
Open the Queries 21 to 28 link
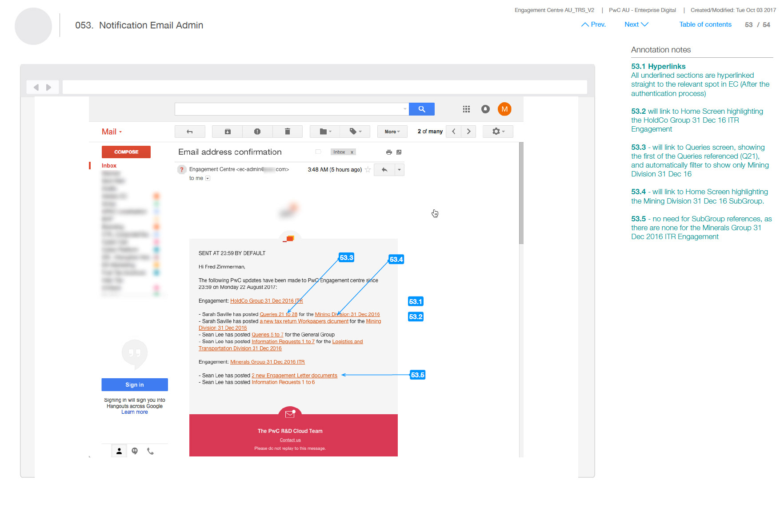[x=278, y=315]
